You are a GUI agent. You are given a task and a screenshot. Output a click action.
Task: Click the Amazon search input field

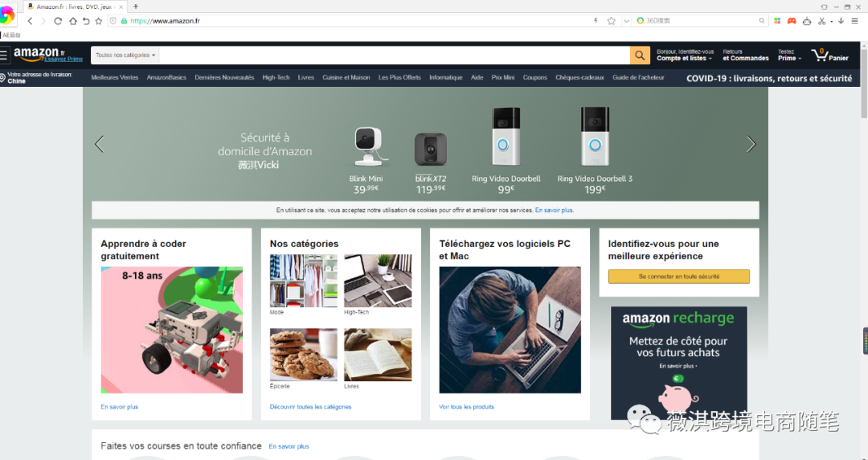click(394, 55)
